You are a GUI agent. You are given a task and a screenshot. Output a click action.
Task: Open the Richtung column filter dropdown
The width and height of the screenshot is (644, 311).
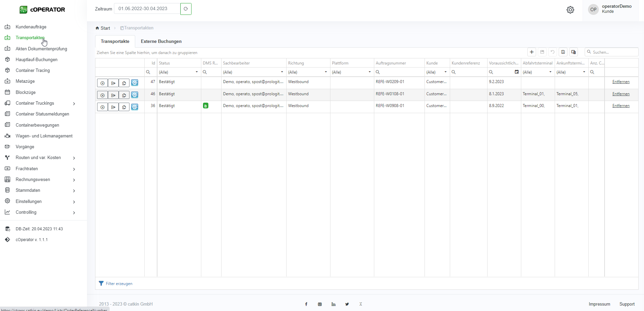click(x=326, y=72)
